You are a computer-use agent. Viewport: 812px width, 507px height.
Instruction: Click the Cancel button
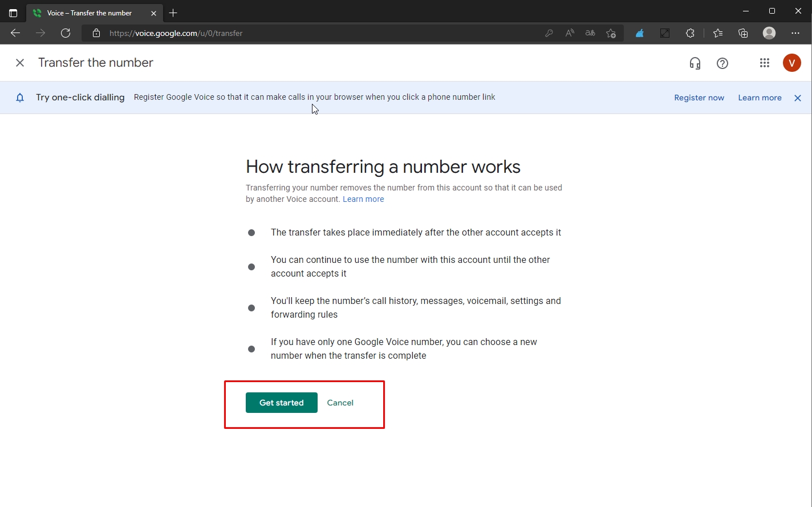coord(340,403)
